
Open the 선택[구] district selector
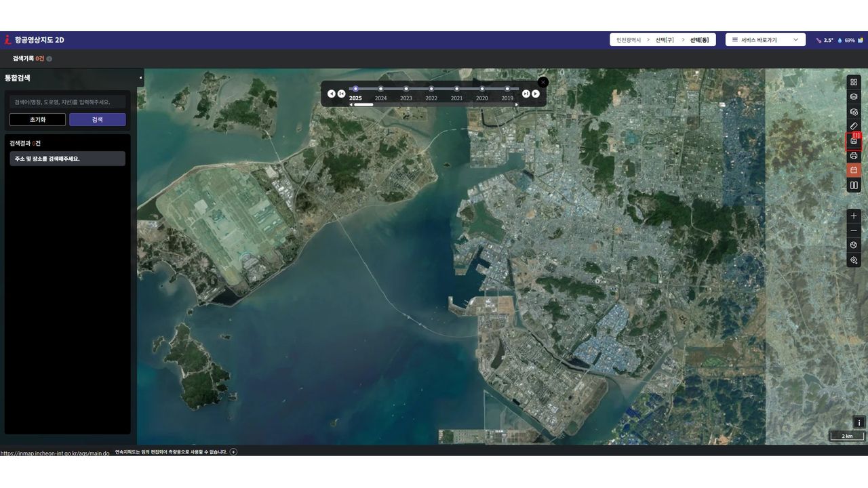(x=665, y=40)
